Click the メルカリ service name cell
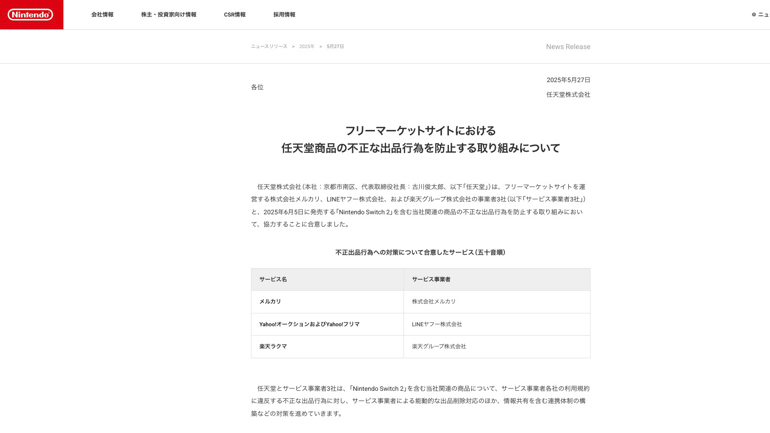The width and height of the screenshot is (770, 433). pos(327,302)
